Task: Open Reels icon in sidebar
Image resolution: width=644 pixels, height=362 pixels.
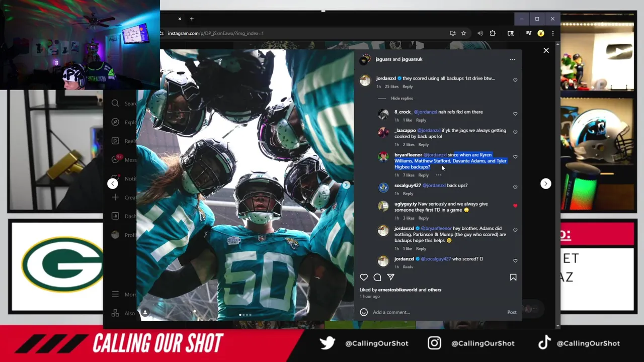Action: [x=115, y=141]
